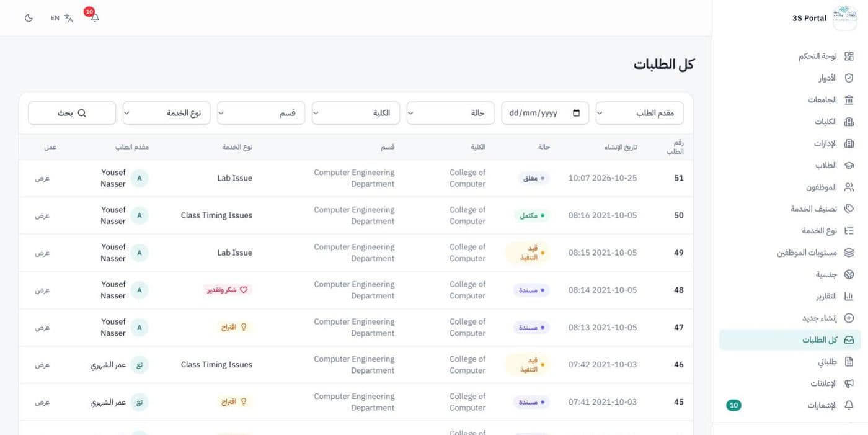Click عرض link for request 51
The image size is (868, 435).
click(x=42, y=178)
